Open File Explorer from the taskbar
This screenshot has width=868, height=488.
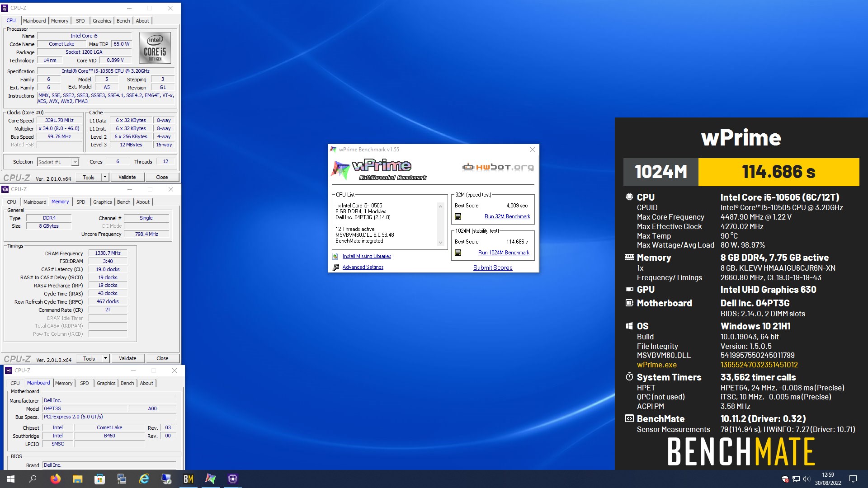pos(77,479)
